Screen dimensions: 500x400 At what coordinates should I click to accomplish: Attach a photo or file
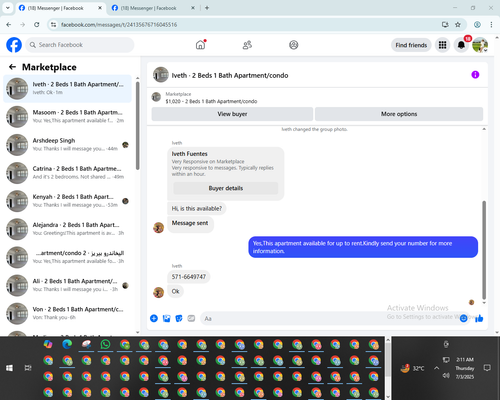point(166,318)
